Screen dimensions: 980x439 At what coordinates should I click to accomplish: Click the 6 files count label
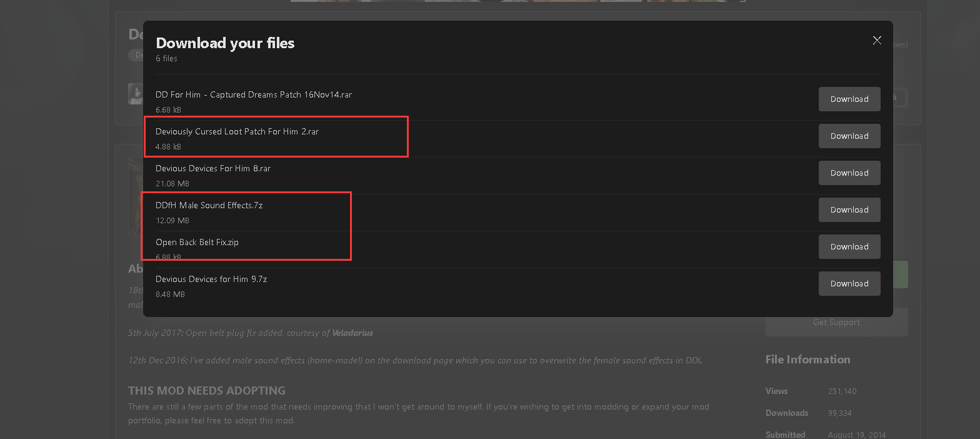coord(167,59)
